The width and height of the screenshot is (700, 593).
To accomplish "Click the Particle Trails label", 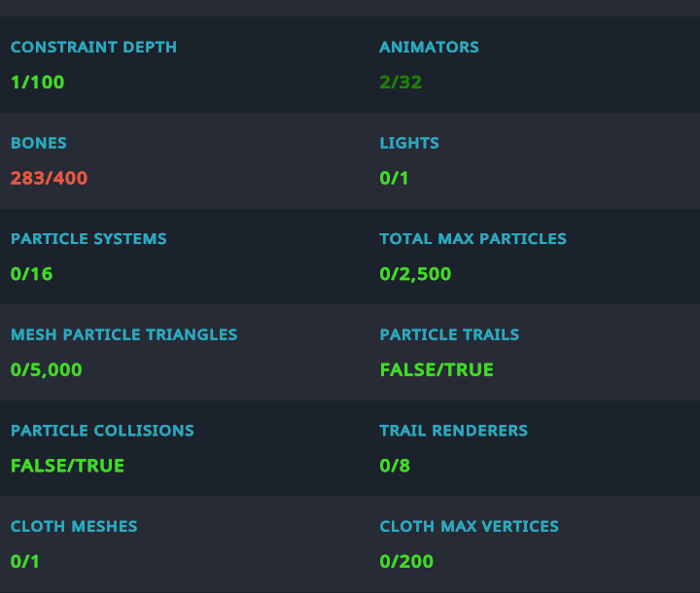I will [x=449, y=334].
